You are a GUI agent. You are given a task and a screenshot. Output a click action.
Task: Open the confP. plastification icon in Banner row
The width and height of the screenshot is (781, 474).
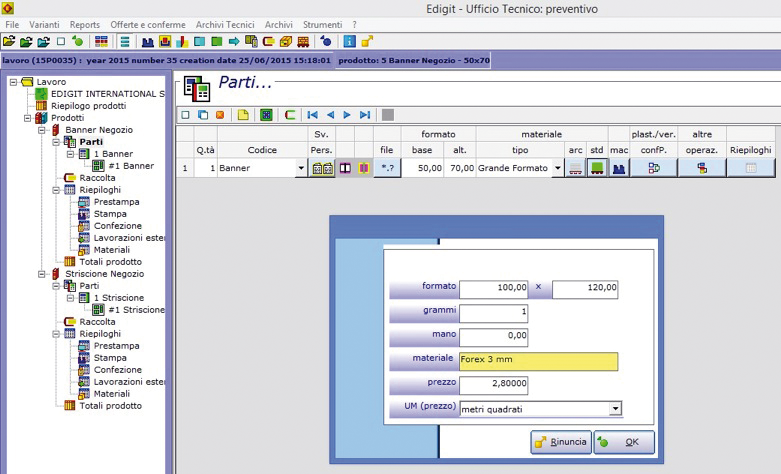(653, 169)
